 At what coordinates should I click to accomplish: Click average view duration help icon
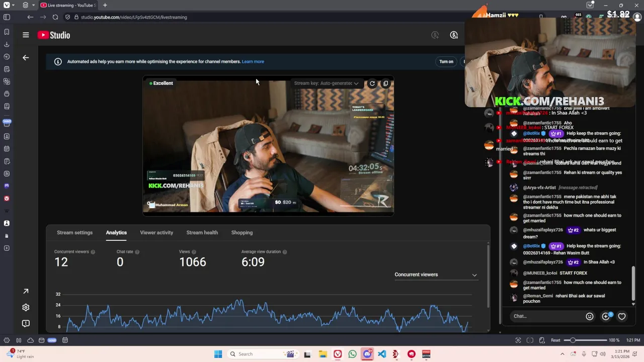[285, 252]
